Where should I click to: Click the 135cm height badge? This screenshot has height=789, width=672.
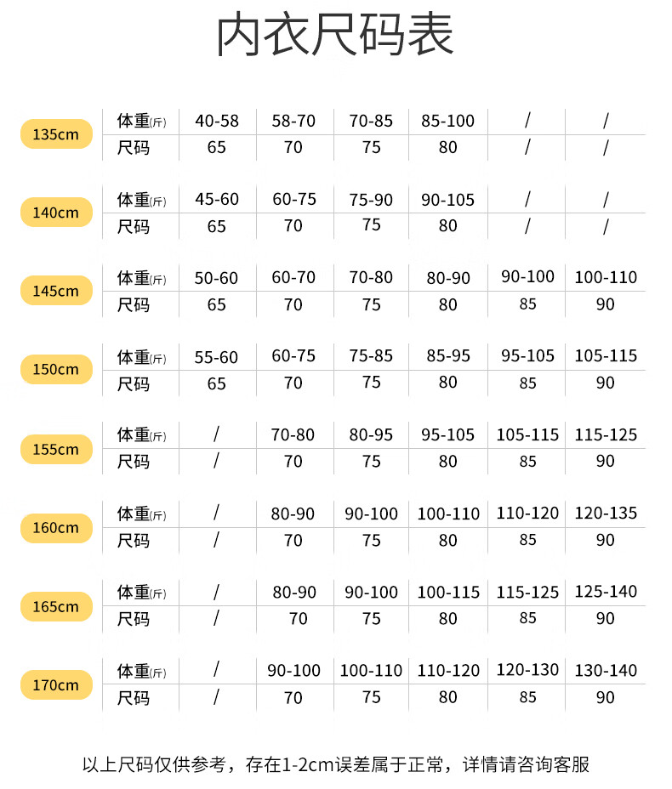56,133
